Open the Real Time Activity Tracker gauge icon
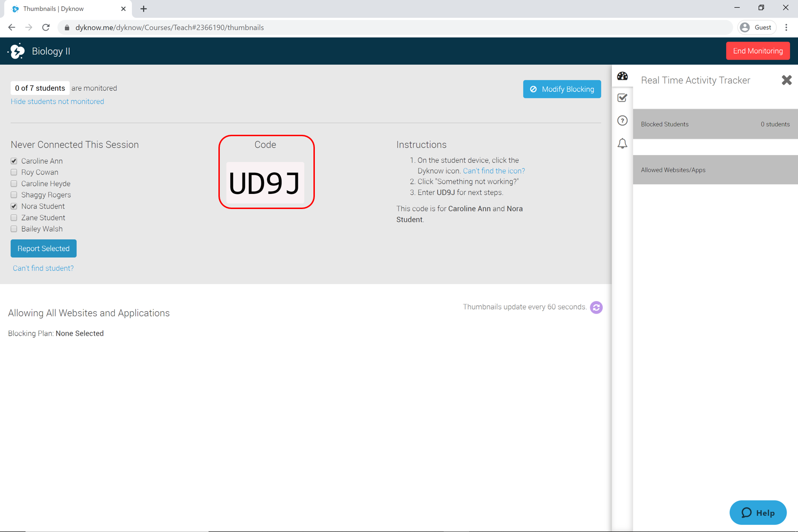 pos(622,76)
